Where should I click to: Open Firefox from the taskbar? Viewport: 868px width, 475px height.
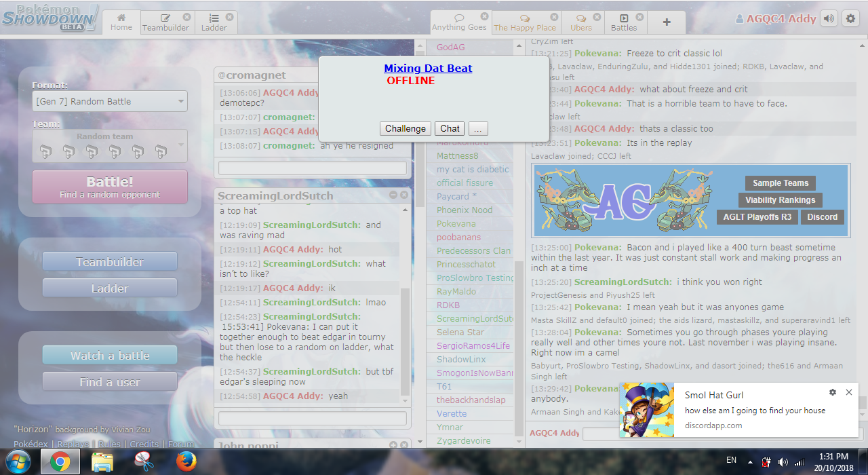[186, 462]
